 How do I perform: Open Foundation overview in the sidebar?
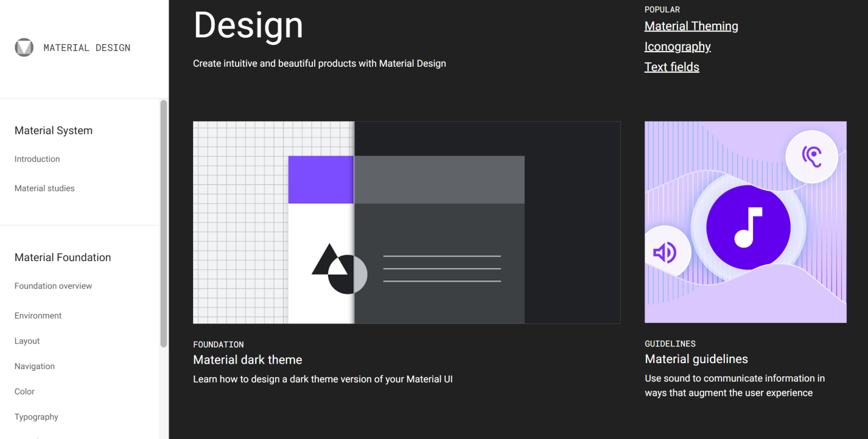coord(53,286)
